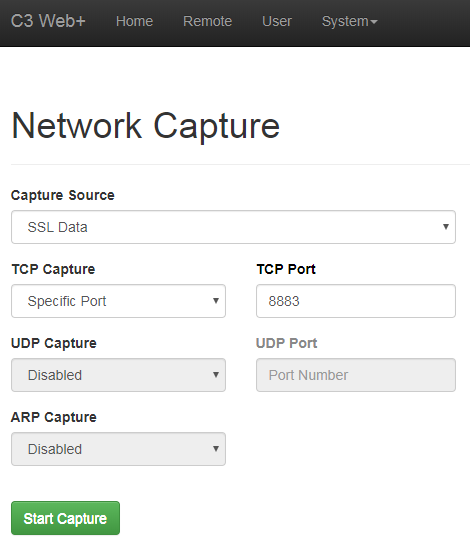Open the Remote menu item

tap(207, 22)
